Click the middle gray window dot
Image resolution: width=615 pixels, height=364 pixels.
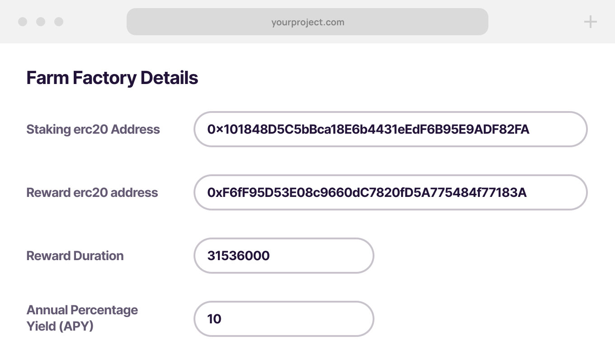point(41,22)
